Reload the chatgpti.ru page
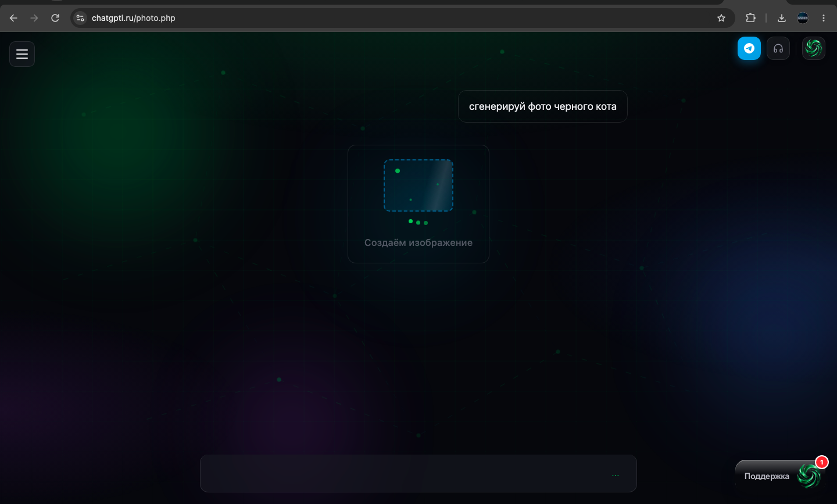Image resolution: width=837 pixels, height=504 pixels. coord(55,18)
